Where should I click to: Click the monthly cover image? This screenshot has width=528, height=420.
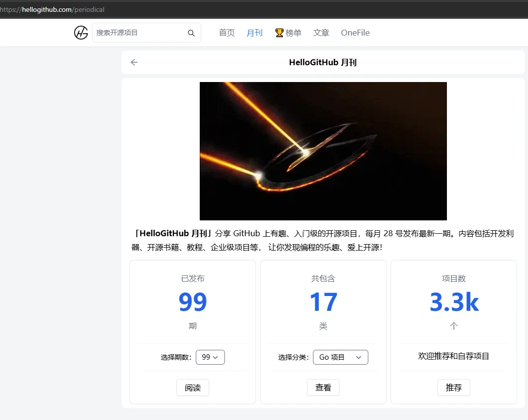pos(323,151)
